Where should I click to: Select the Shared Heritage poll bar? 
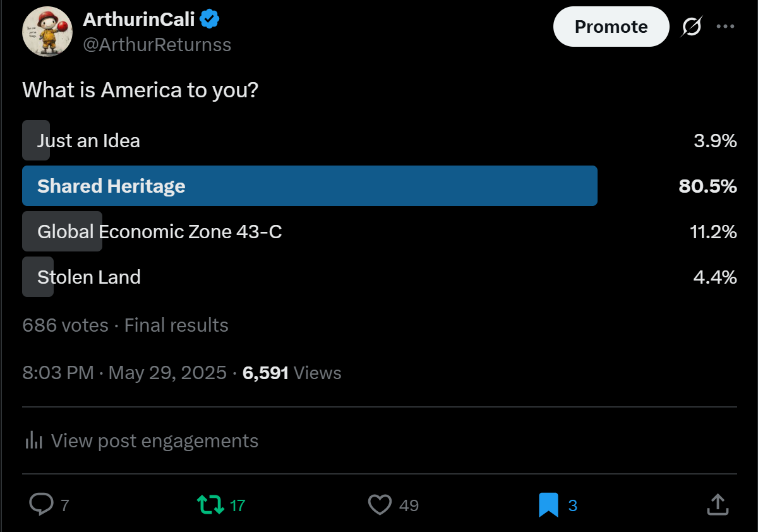tap(310, 186)
